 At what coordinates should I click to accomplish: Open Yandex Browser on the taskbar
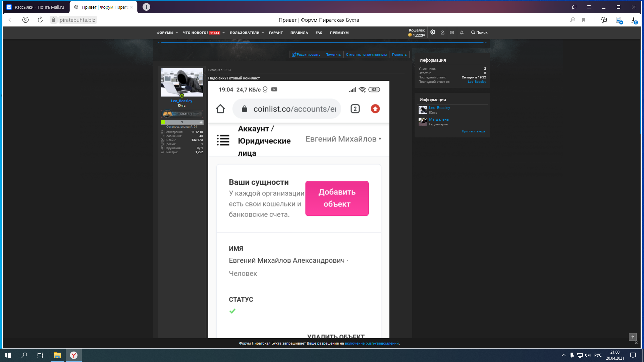(74, 355)
